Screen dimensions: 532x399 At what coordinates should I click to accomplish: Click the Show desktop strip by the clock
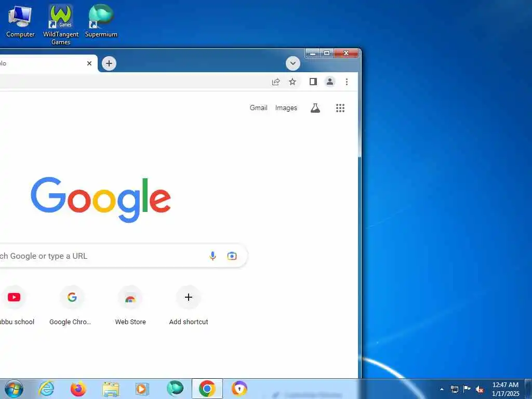pyautogui.click(x=528, y=389)
